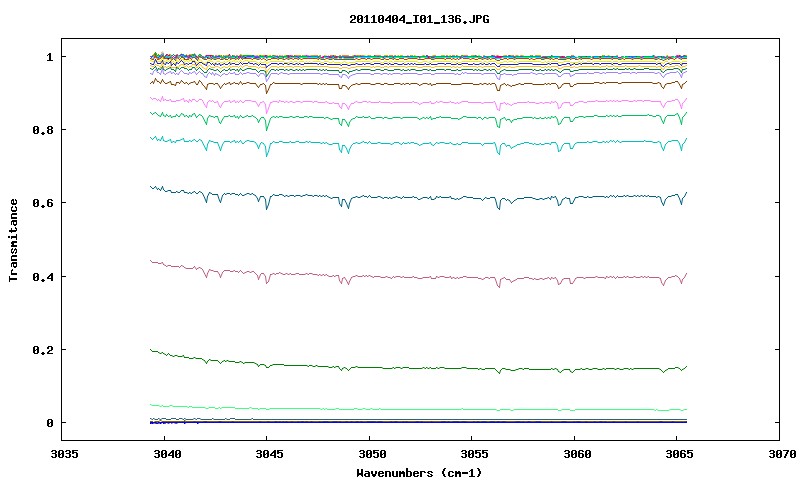
Task: Click the plot title 20110404_I01_136.JPG
Action: (x=419, y=19)
